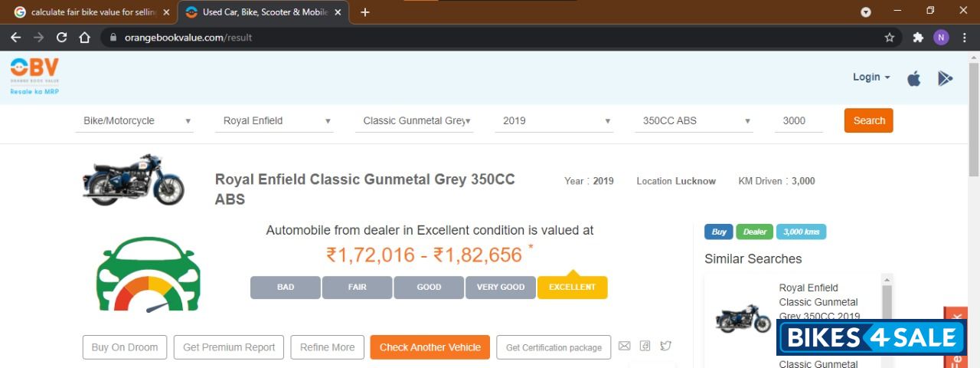The image size is (980, 368).
Task: Open a new browser tab
Action: tap(365, 12)
